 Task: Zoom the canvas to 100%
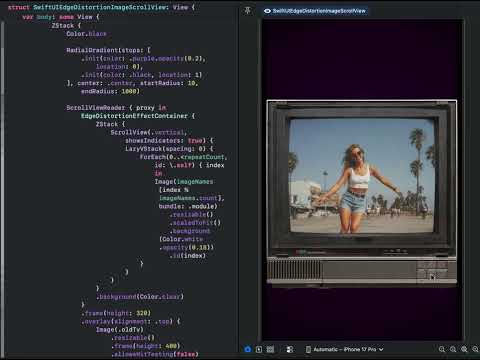pos(453,349)
